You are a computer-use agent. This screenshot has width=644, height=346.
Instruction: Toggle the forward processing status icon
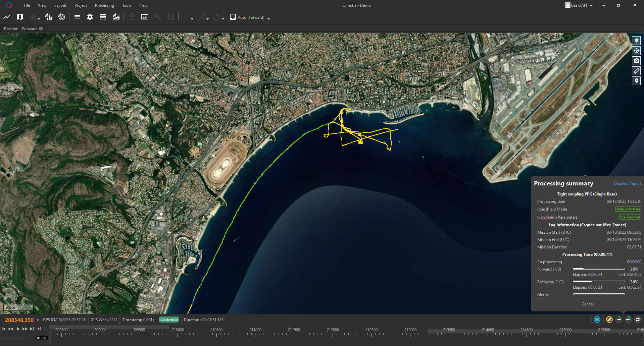pyautogui.click(x=619, y=320)
